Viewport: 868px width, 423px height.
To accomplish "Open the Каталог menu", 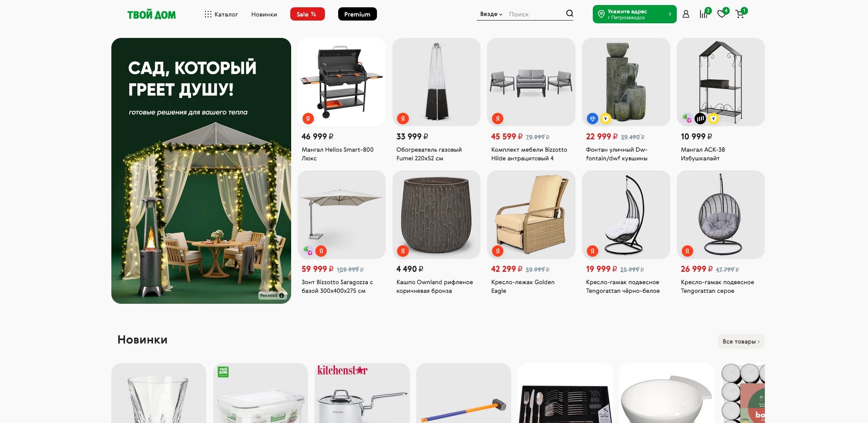I will pos(221,14).
